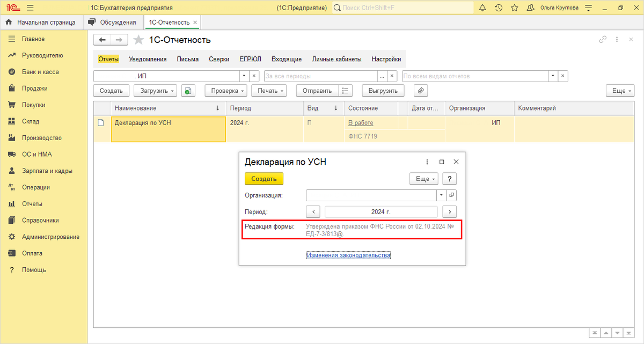Open history clock icon in title bar
The image size is (644, 344).
499,8
